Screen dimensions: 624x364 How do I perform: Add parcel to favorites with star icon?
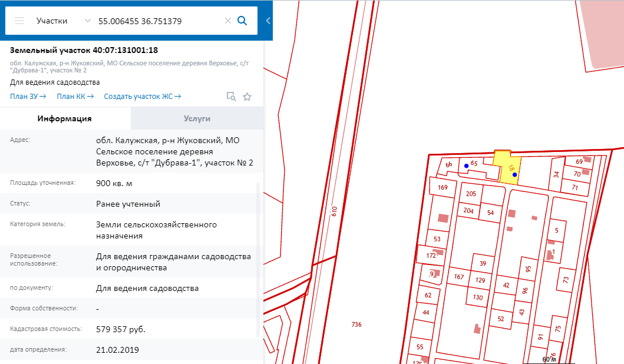(x=247, y=97)
